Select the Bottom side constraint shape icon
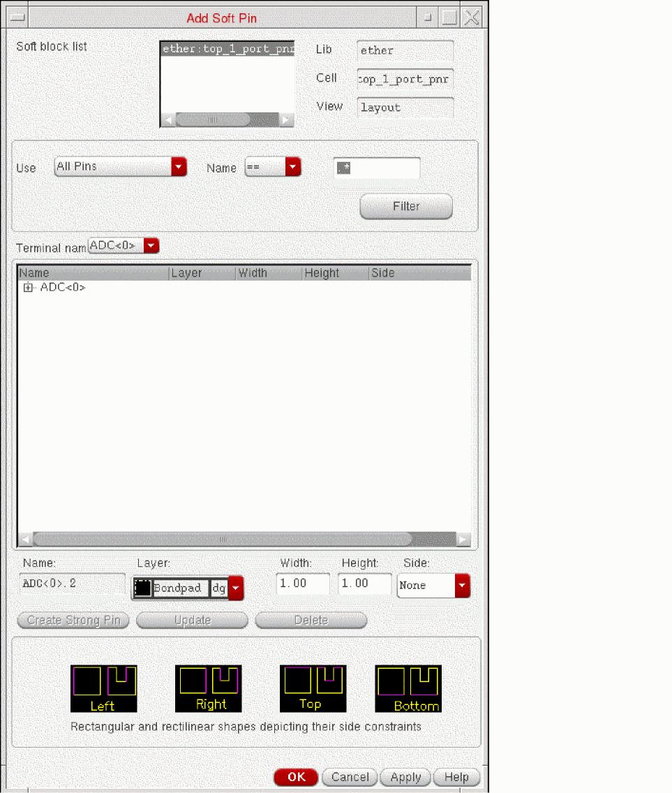Image resolution: width=672 pixels, height=793 pixels. click(x=408, y=688)
